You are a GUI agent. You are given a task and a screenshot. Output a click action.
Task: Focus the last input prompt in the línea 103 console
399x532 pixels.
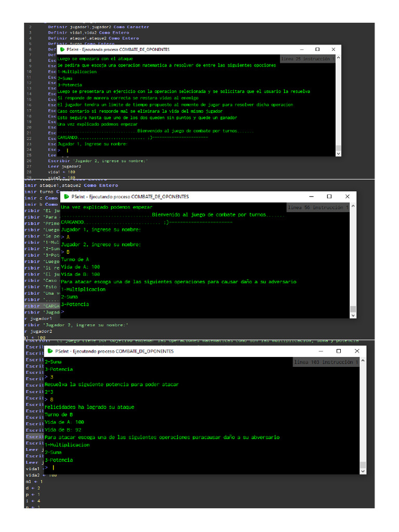tap(53, 468)
